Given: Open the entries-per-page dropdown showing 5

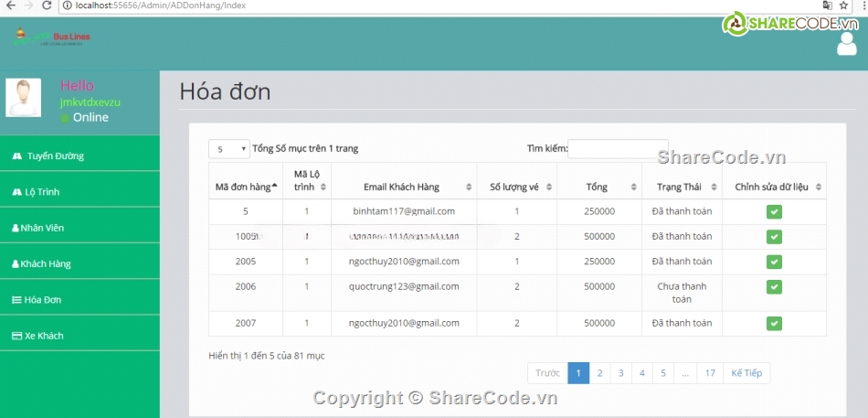Looking at the screenshot, I should 229,149.
